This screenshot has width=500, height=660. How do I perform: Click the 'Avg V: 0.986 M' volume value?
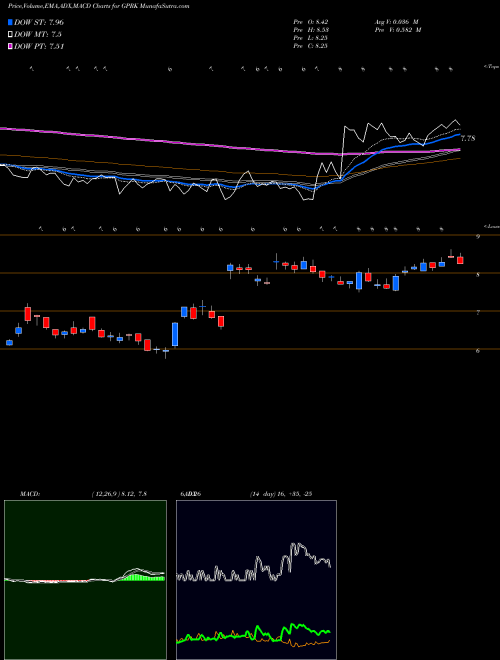pyautogui.click(x=396, y=22)
